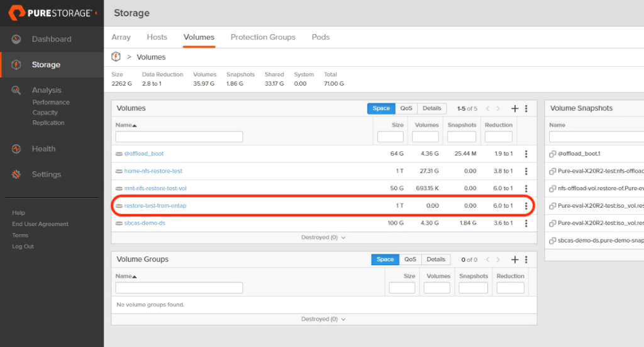Open Volumes panel header options menu

[x=526, y=108]
